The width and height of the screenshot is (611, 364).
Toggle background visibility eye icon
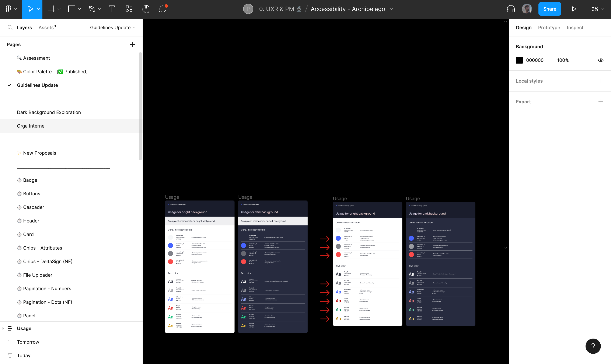[x=601, y=60]
